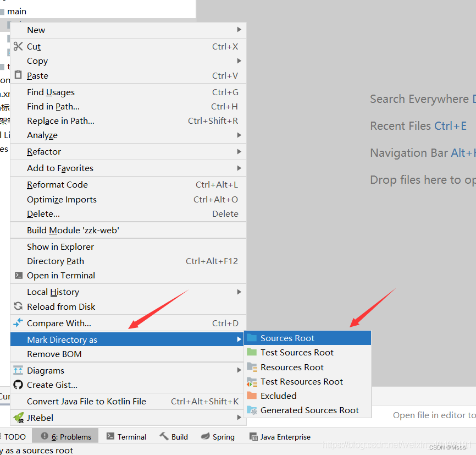Select the main folder in tree
This screenshot has height=455, width=476.
[16, 11]
